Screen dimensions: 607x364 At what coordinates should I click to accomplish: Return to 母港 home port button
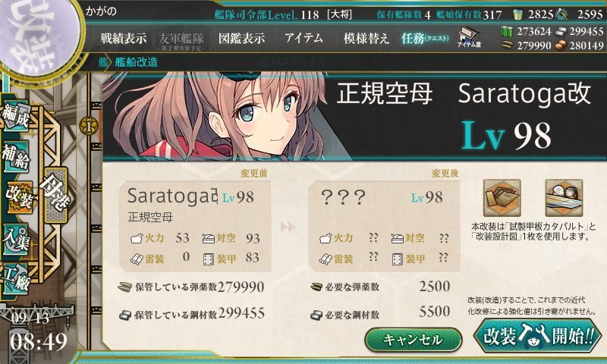click(x=56, y=196)
